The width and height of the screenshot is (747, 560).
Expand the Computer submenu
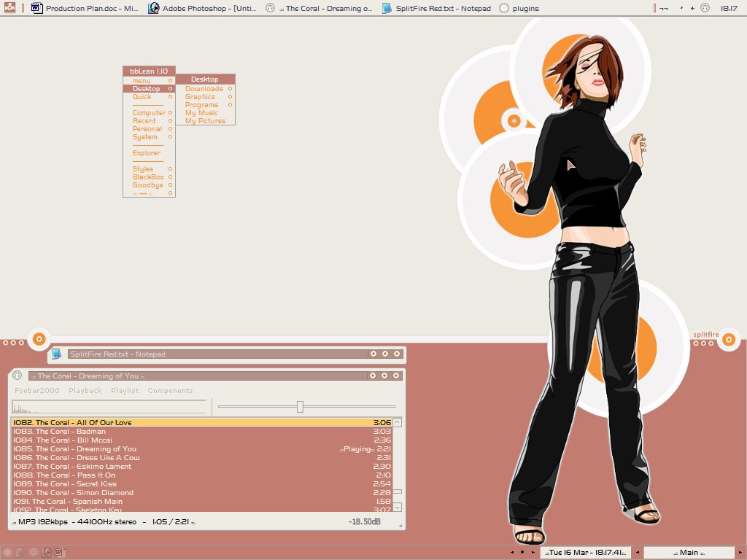(x=149, y=113)
